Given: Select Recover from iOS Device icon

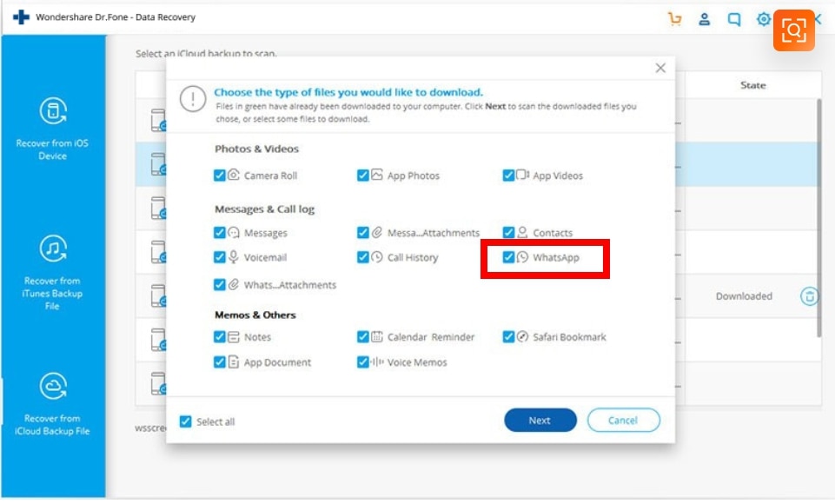Looking at the screenshot, I should (53, 111).
